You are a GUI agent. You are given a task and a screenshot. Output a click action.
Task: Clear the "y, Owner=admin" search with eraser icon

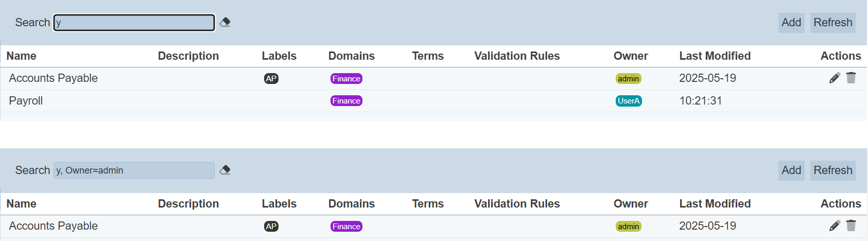click(x=225, y=170)
